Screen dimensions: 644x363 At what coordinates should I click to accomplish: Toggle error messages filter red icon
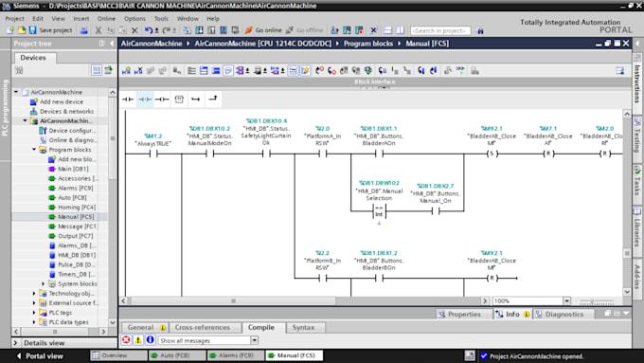[x=127, y=339]
